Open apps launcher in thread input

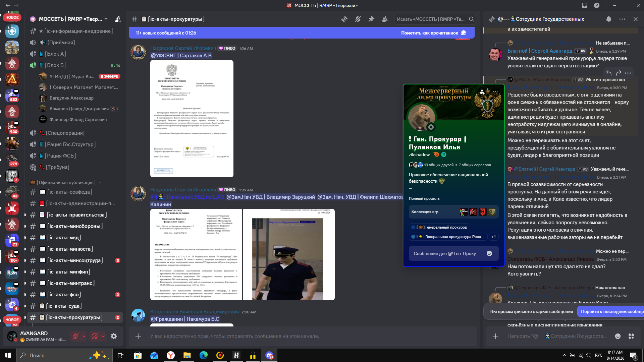631,336
